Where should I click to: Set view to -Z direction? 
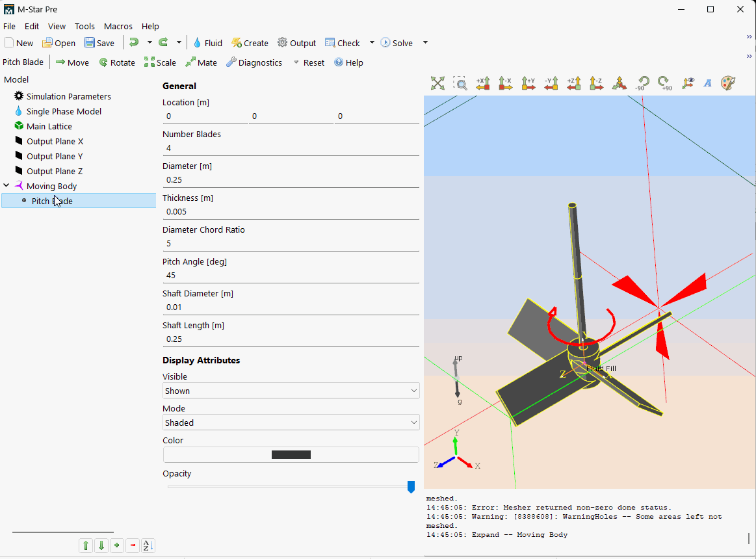point(596,83)
